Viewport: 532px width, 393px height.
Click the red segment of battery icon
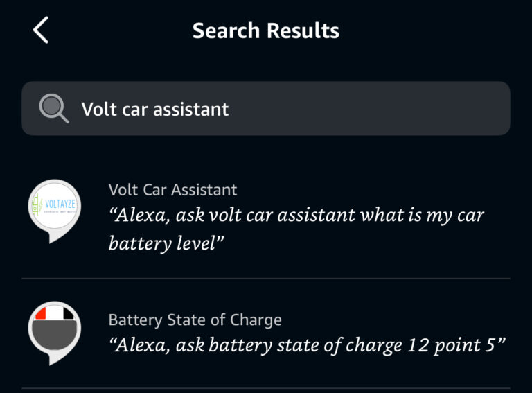pyautogui.click(x=40, y=314)
